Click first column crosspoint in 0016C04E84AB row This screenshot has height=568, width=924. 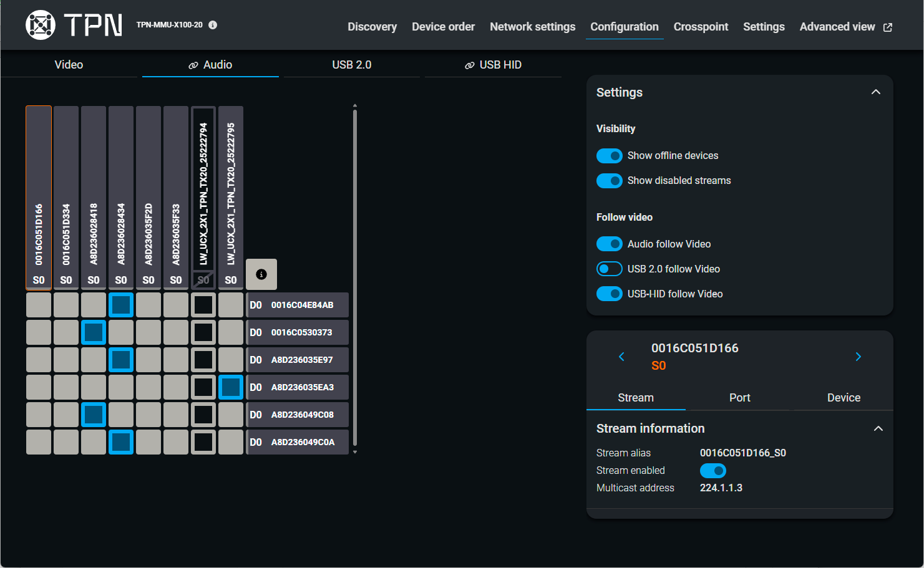tap(39, 305)
